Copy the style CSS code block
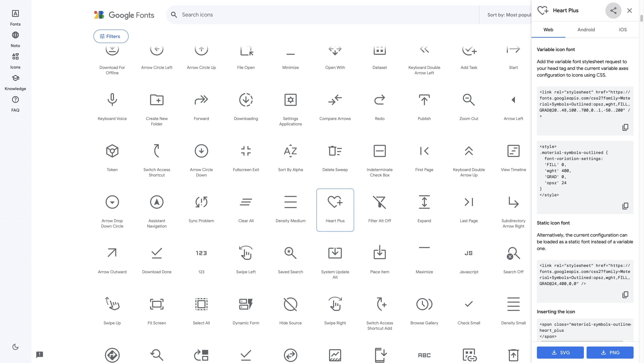This screenshot has width=644, height=363. click(625, 206)
